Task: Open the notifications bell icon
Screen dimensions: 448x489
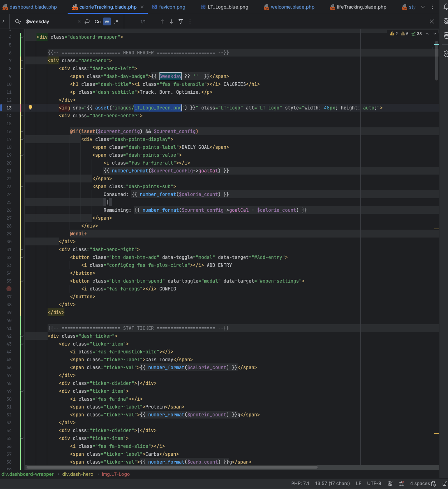Action: (x=446, y=7)
